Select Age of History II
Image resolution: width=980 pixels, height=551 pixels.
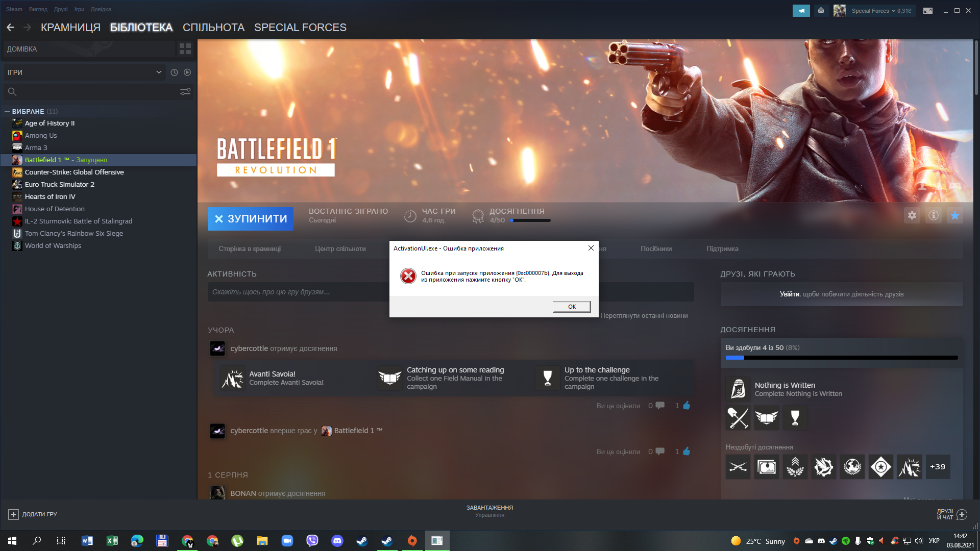pyautogui.click(x=50, y=123)
